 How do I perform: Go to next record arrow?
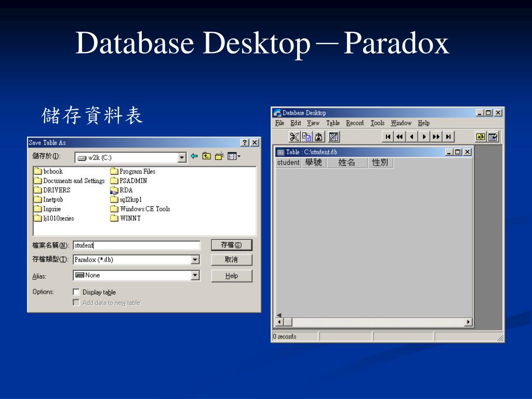[x=424, y=137]
